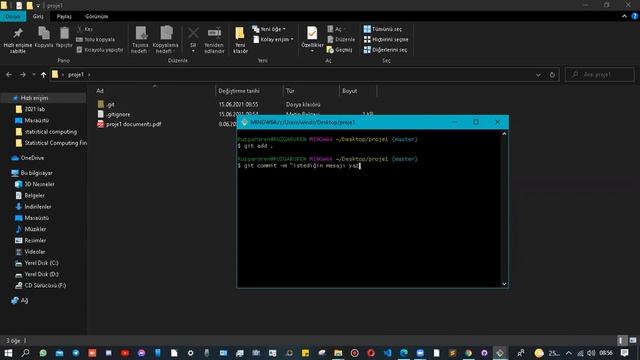
Task: Click the MINGW64 terminal scroll-down arrow
Action: point(504,284)
